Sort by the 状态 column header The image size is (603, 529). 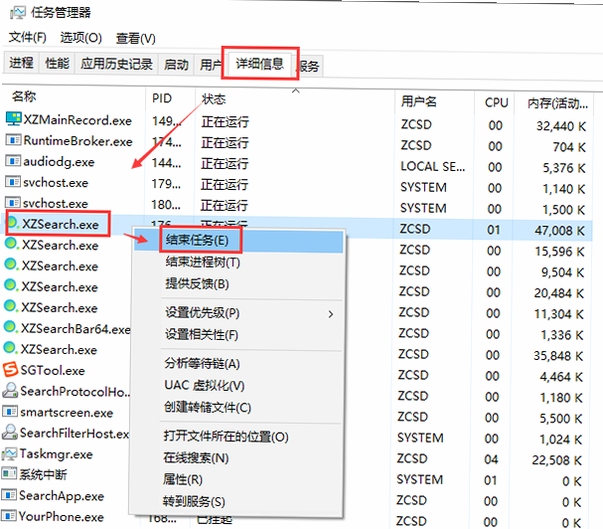pyautogui.click(x=213, y=99)
